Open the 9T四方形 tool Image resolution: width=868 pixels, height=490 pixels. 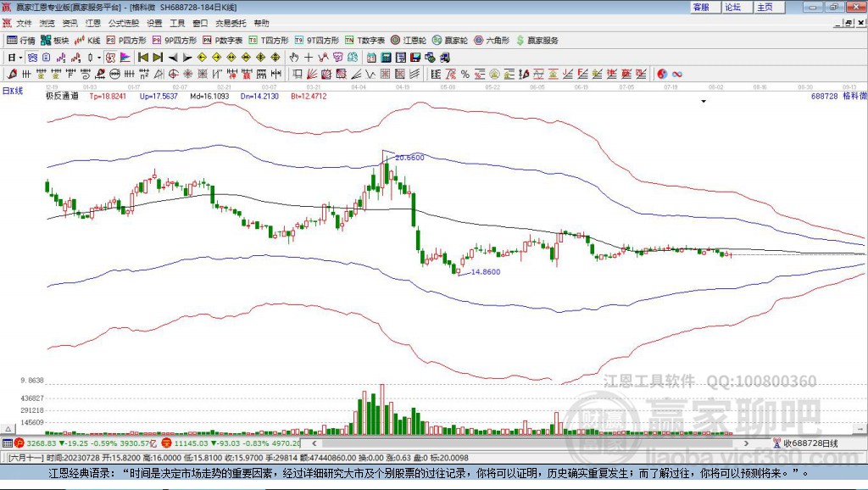(x=317, y=41)
